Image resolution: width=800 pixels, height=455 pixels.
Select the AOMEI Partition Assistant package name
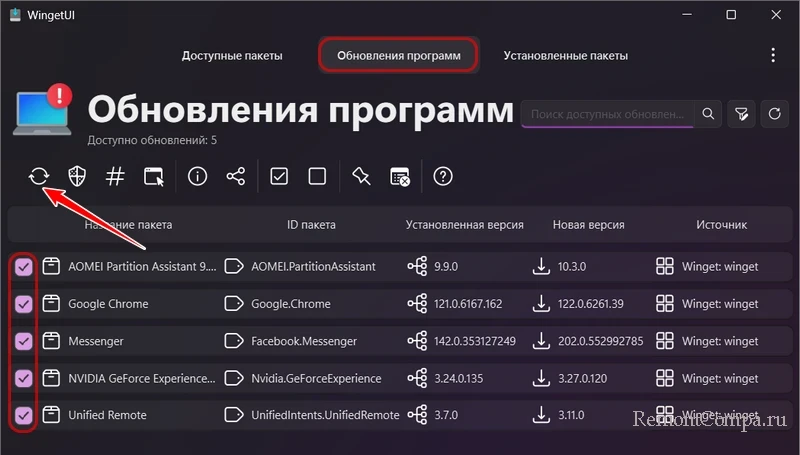click(x=142, y=266)
